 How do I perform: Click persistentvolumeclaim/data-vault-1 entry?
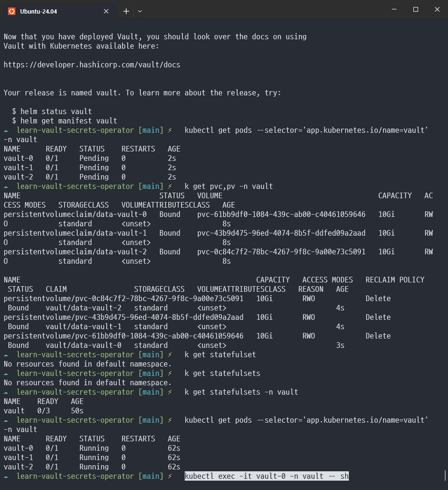tap(75, 233)
